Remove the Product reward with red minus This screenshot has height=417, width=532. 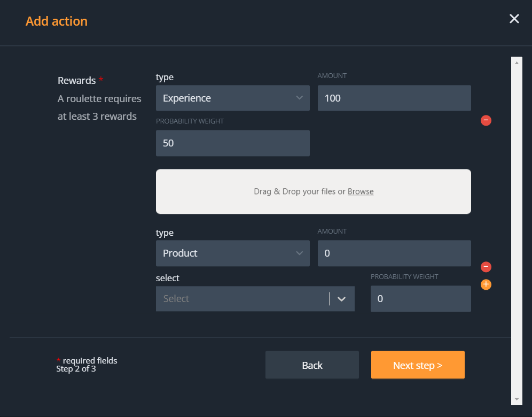tap(486, 267)
